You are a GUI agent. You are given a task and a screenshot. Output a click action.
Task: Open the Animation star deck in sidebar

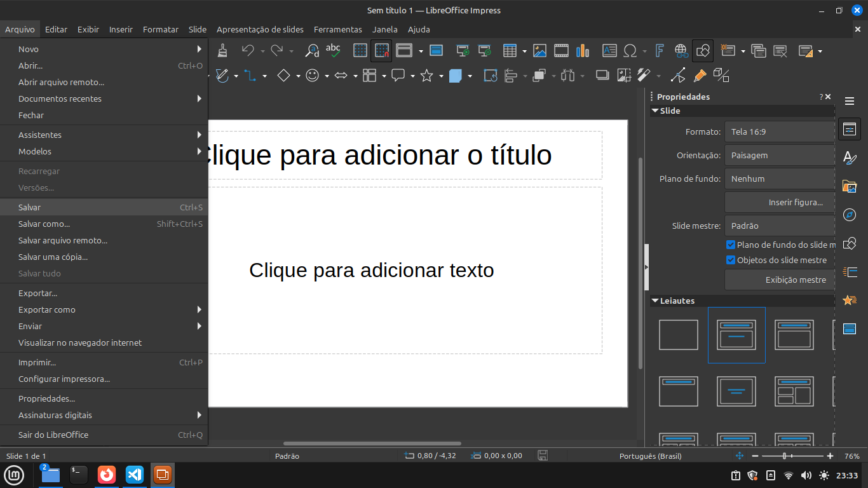(x=850, y=300)
